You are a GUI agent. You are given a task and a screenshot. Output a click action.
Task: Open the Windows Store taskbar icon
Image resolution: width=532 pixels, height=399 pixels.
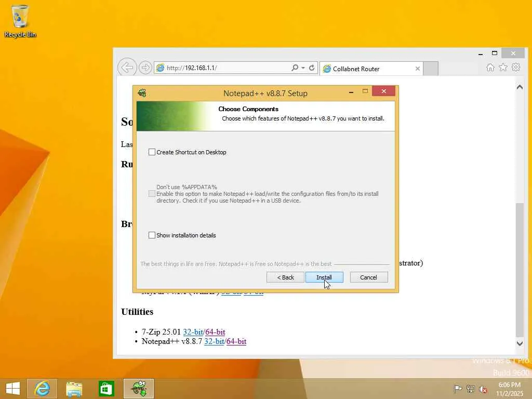(106, 389)
